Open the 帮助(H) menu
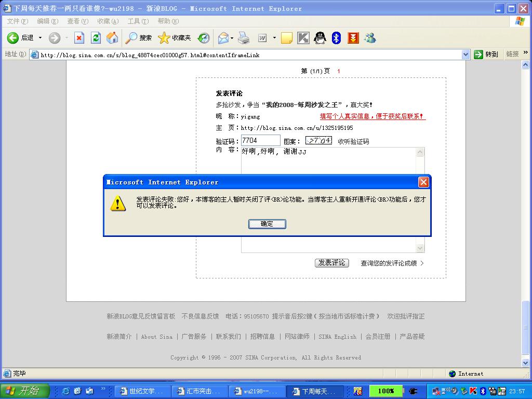The height and width of the screenshot is (399, 532). coord(168,21)
